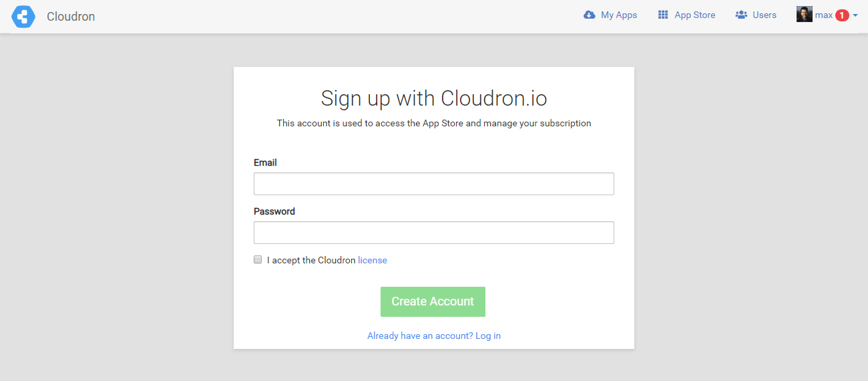Select the Users menu label
Image resolution: width=868 pixels, height=381 pixels.
click(x=765, y=15)
